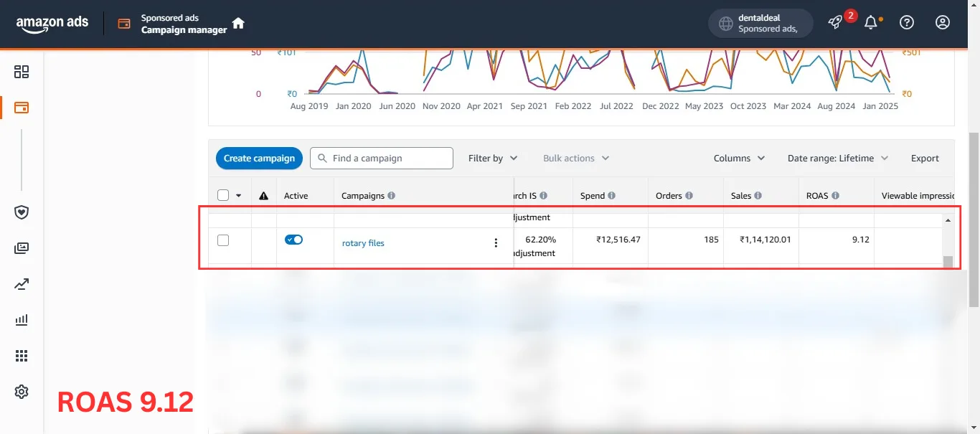Click the warning triangle column header
Screen dimensions: 980x434
264,196
